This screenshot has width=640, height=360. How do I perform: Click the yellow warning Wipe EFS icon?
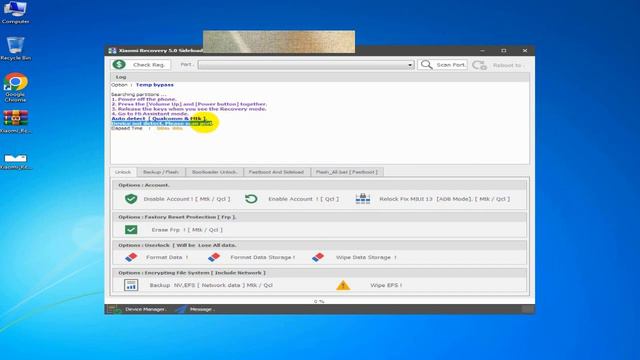(343, 285)
